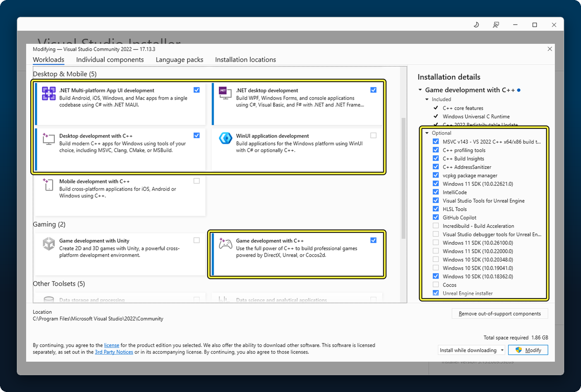Check Game development with Unity workload
581x392 pixels.
(x=197, y=240)
